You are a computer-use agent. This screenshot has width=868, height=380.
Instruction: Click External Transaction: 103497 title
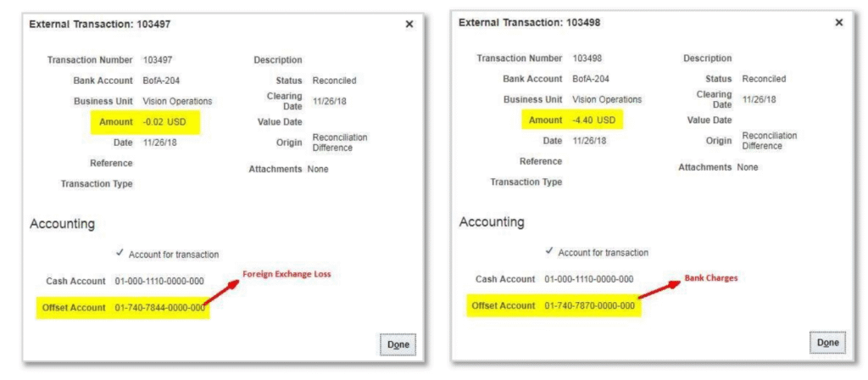click(x=100, y=25)
